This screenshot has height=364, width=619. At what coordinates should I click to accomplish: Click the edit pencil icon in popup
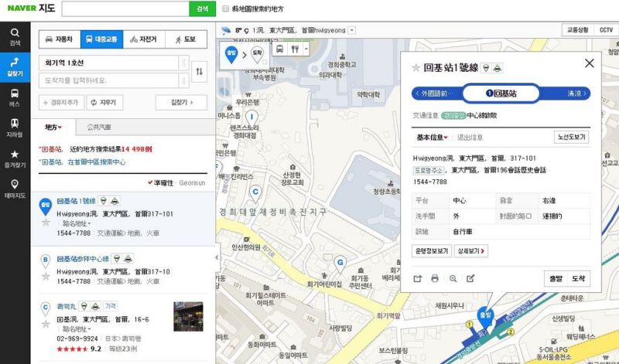click(x=470, y=278)
